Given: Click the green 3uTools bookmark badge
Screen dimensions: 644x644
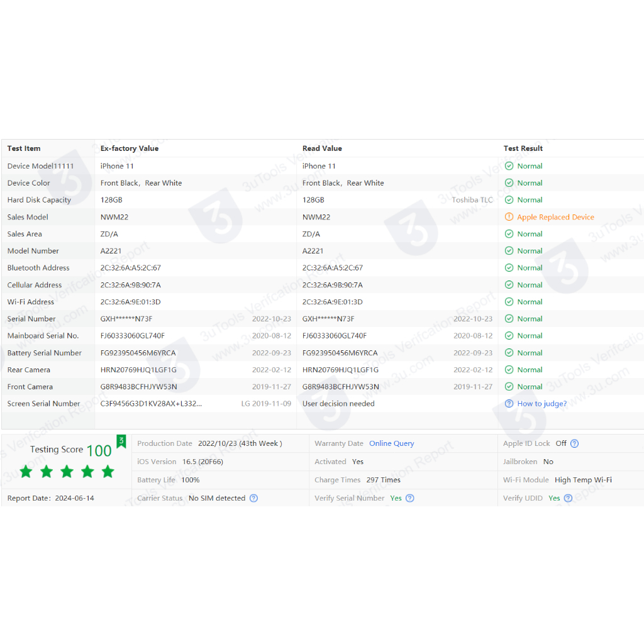Looking at the screenshot, I should 121,441.
